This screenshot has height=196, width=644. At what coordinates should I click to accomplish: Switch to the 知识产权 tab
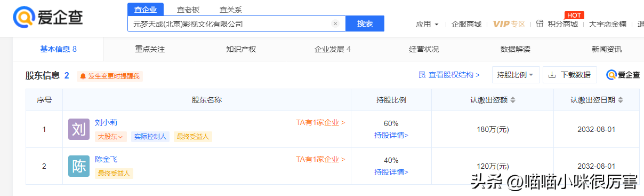[x=241, y=49]
